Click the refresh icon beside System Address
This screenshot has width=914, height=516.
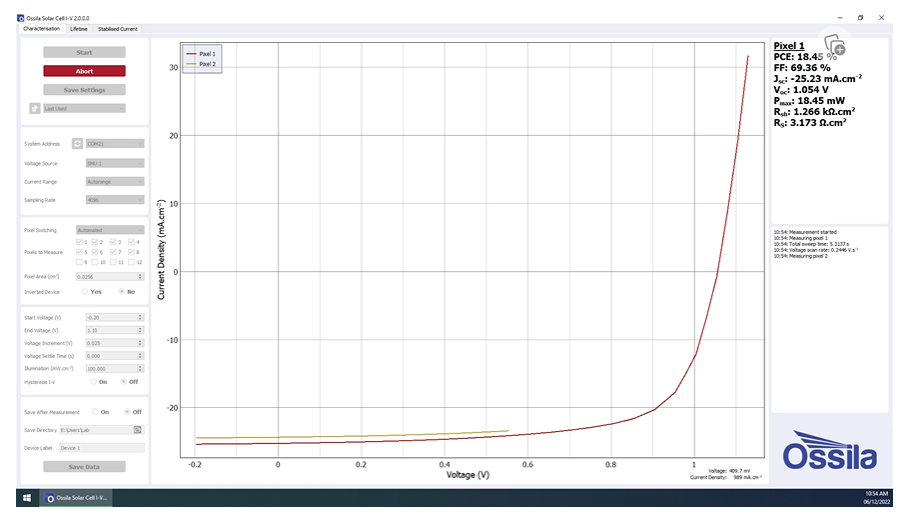[x=78, y=143]
